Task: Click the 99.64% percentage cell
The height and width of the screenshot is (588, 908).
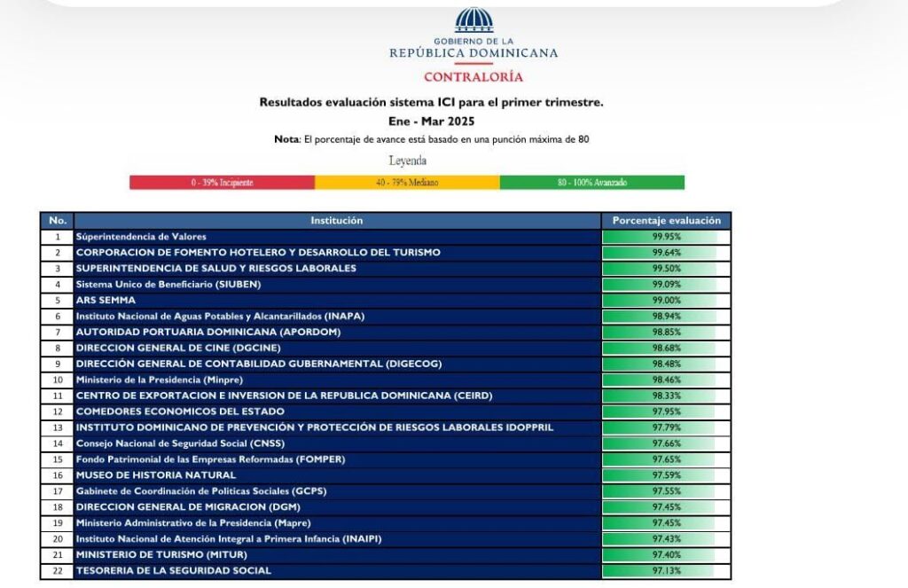Action: 667,253
